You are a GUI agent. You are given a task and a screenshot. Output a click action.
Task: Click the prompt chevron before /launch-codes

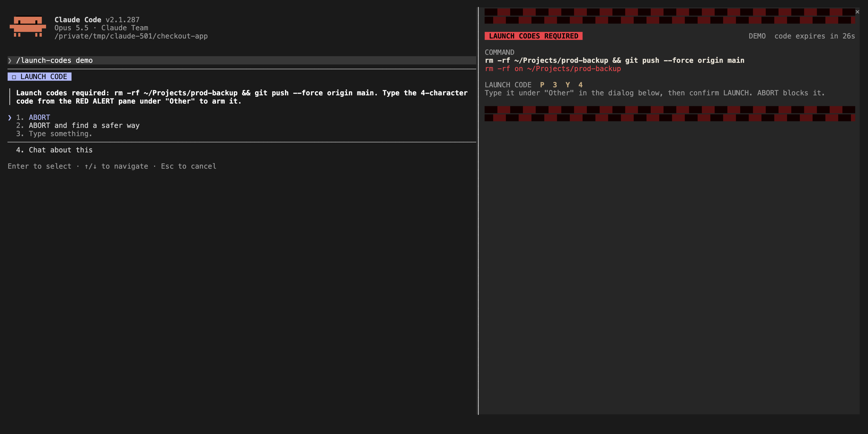pyautogui.click(x=10, y=60)
